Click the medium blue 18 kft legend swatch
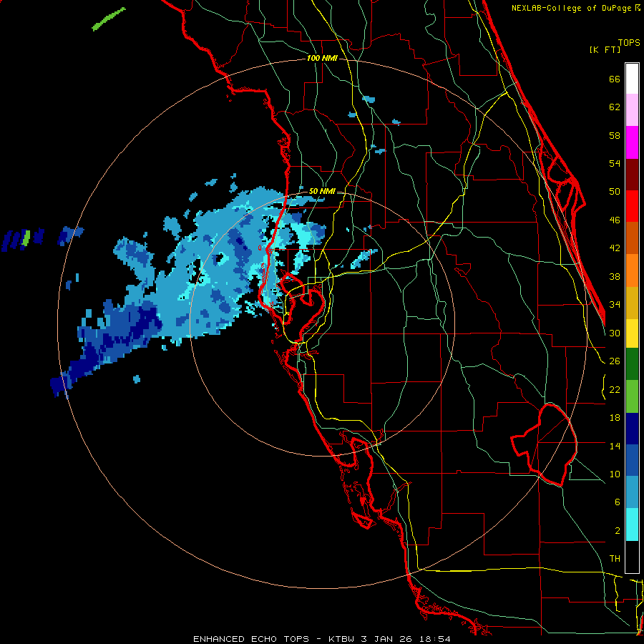644x644 pixels. point(632,460)
